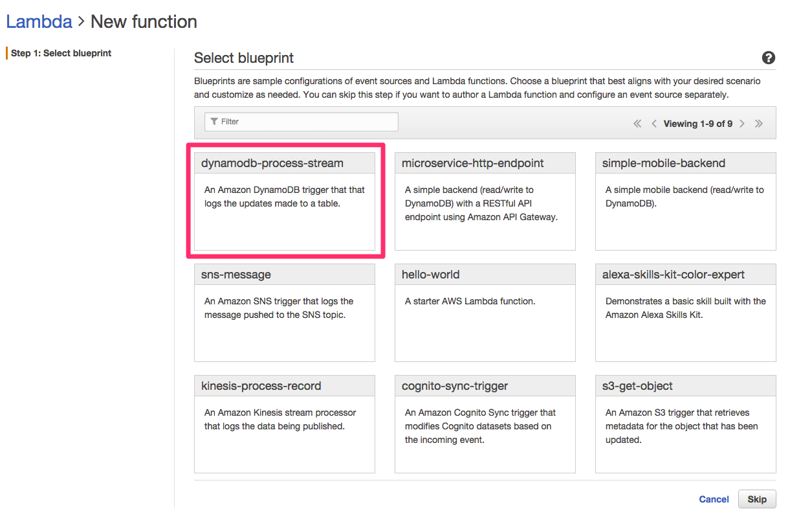Click inside the Filter search field

304,122
